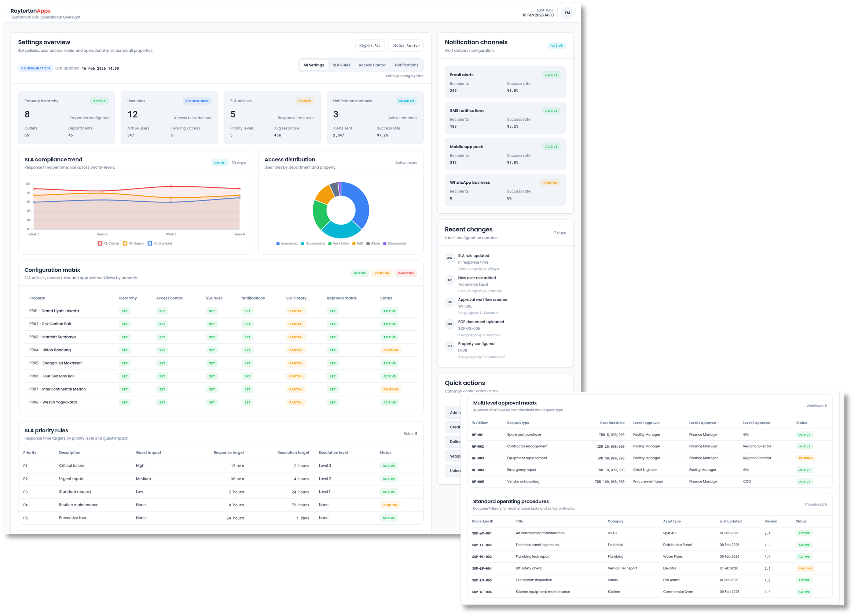This screenshot has width=855, height=616.
Task: Toggle P3 Standard series in chart legend
Action: [x=159, y=243]
